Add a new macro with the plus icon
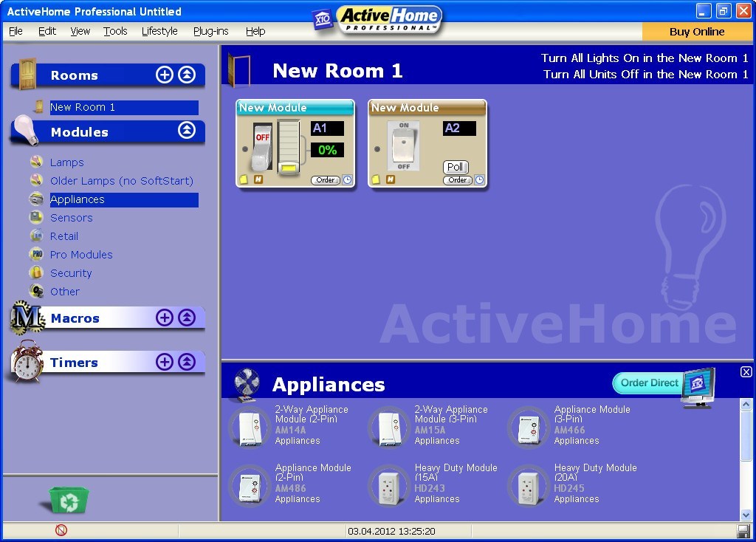The height and width of the screenshot is (542, 756). [x=164, y=318]
